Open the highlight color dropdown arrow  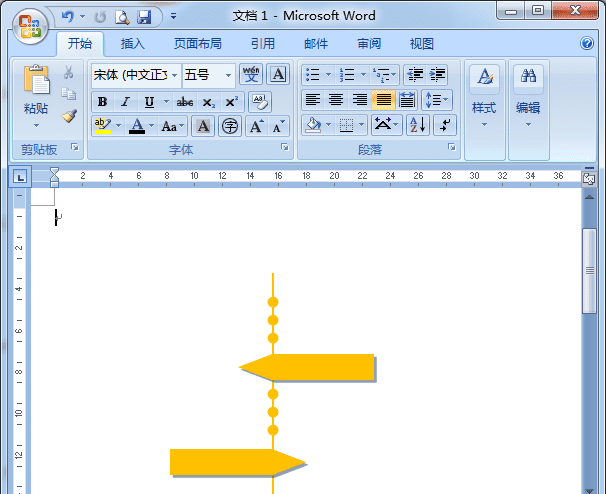118,126
